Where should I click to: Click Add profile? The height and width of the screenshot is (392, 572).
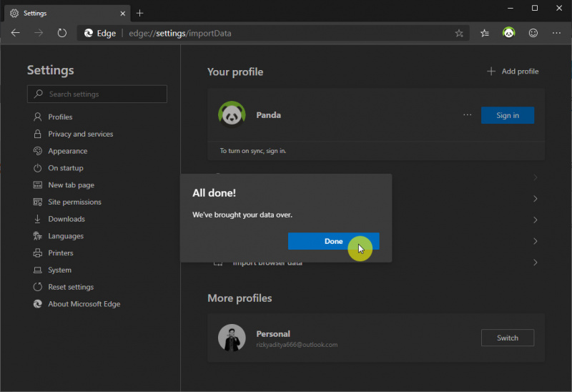coord(513,71)
